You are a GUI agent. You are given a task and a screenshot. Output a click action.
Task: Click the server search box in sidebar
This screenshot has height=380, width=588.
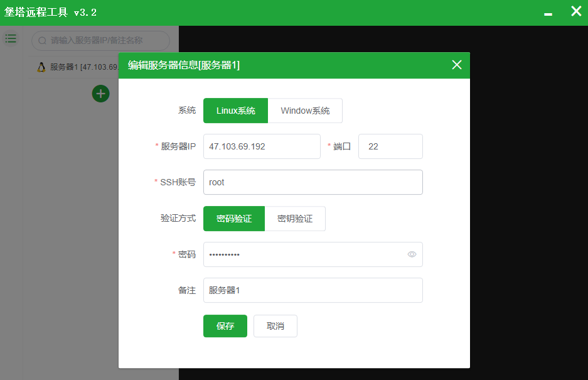[100, 40]
